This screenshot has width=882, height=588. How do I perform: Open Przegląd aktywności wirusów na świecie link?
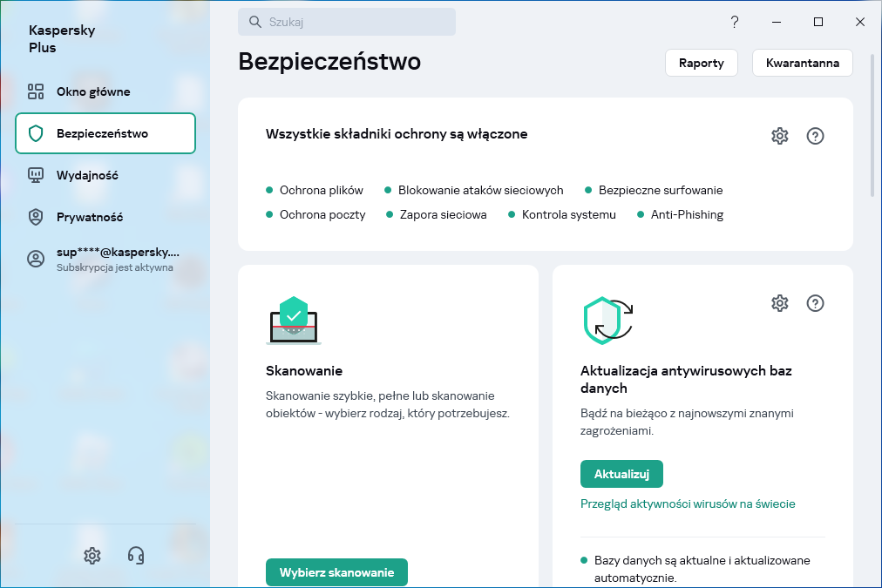(688, 504)
